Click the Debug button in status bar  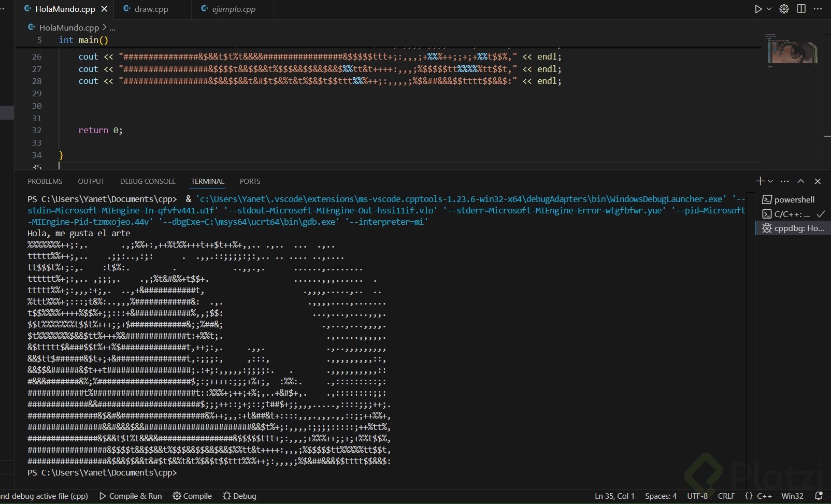click(x=239, y=496)
